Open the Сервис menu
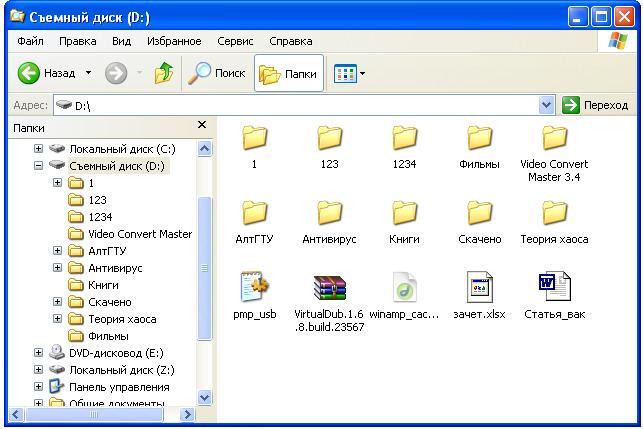643x429 pixels. click(x=235, y=41)
